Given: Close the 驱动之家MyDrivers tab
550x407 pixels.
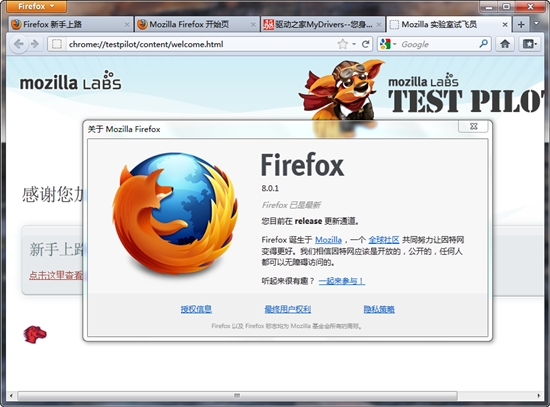Looking at the screenshot, I should click(378, 25).
